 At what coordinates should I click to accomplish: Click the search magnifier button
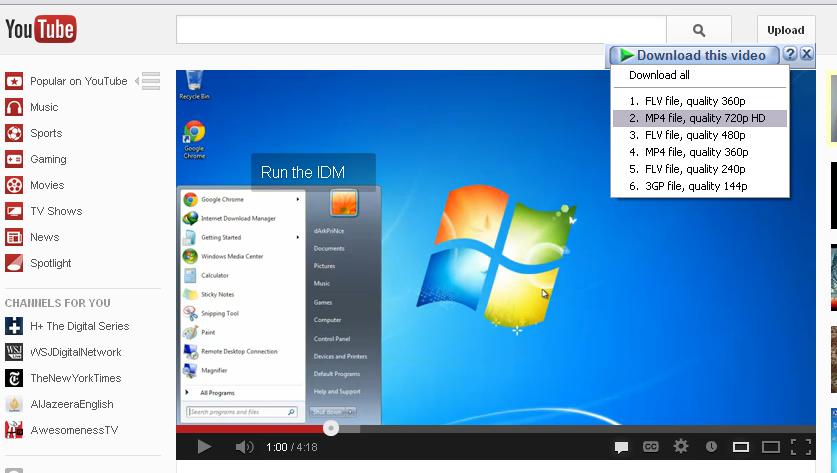click(699, 30)
